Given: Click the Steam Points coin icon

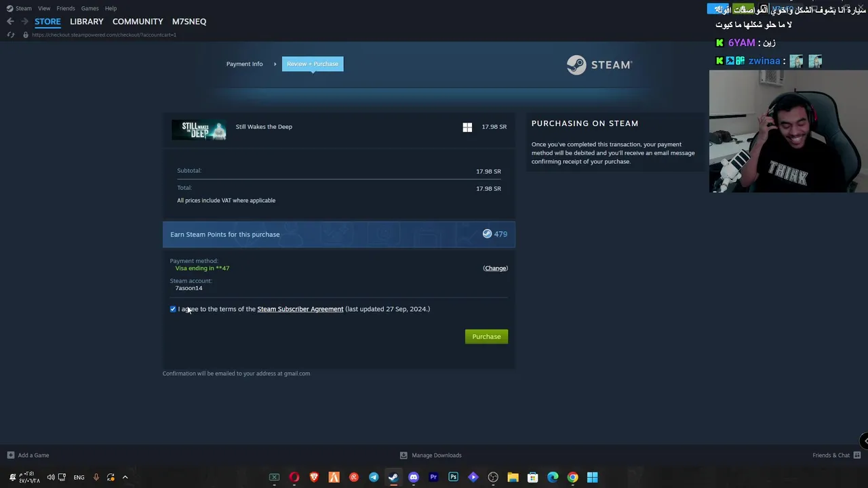Looking at the screenshot, I should click(487, 234).
